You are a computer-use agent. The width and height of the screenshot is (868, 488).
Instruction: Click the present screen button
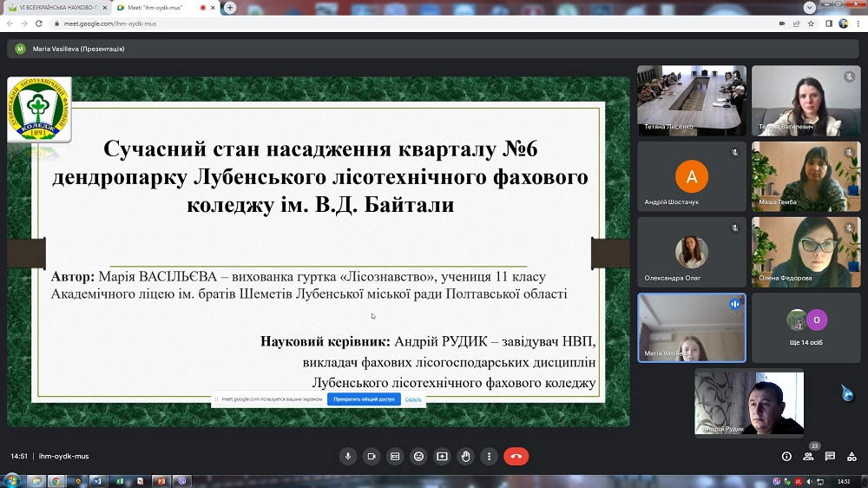tap(442, 457)
